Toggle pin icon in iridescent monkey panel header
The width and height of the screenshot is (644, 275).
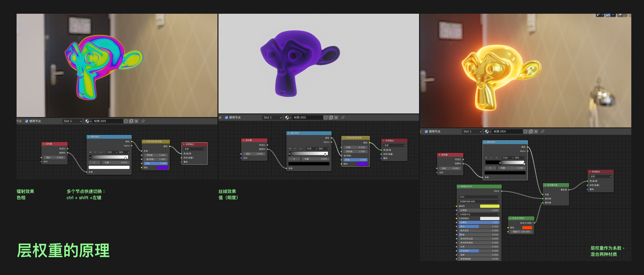(143, 121)
